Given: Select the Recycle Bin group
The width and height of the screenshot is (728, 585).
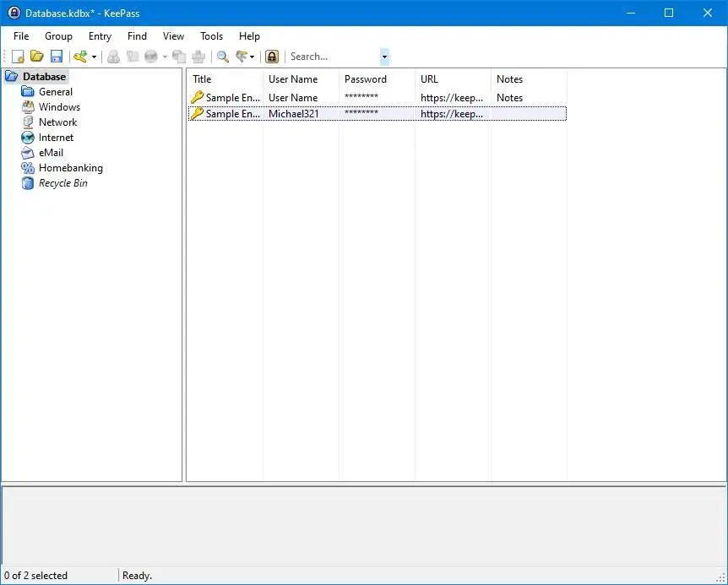Looking at the screenshot, I should coord(63,183).
